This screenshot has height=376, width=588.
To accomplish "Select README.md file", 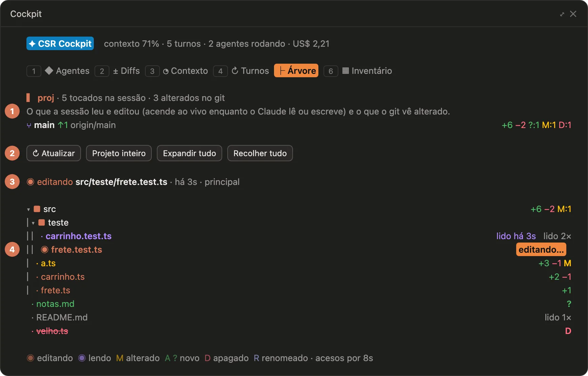I will tap(62, 317).
